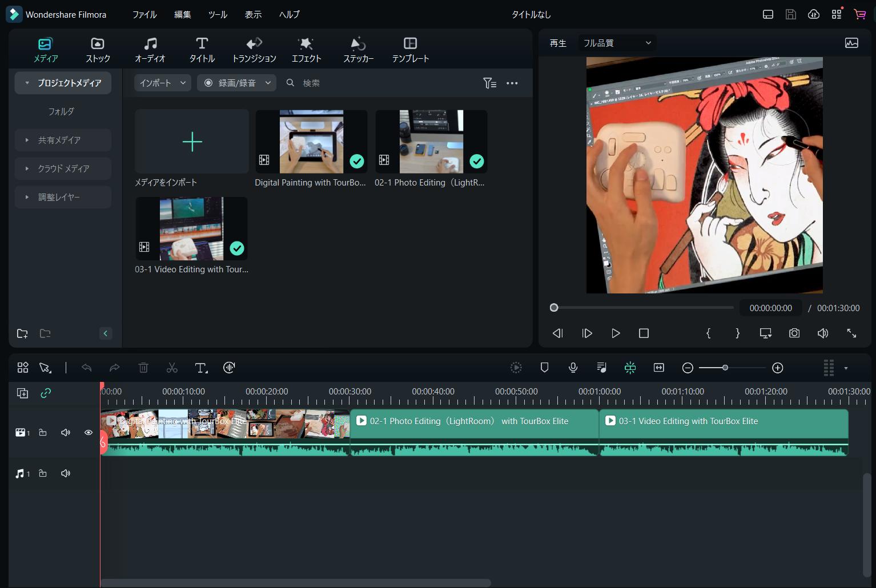Viewport: 876px width, 588px height.
Task: Open the three-dot more options menu
Action: [x=512, y=83]
